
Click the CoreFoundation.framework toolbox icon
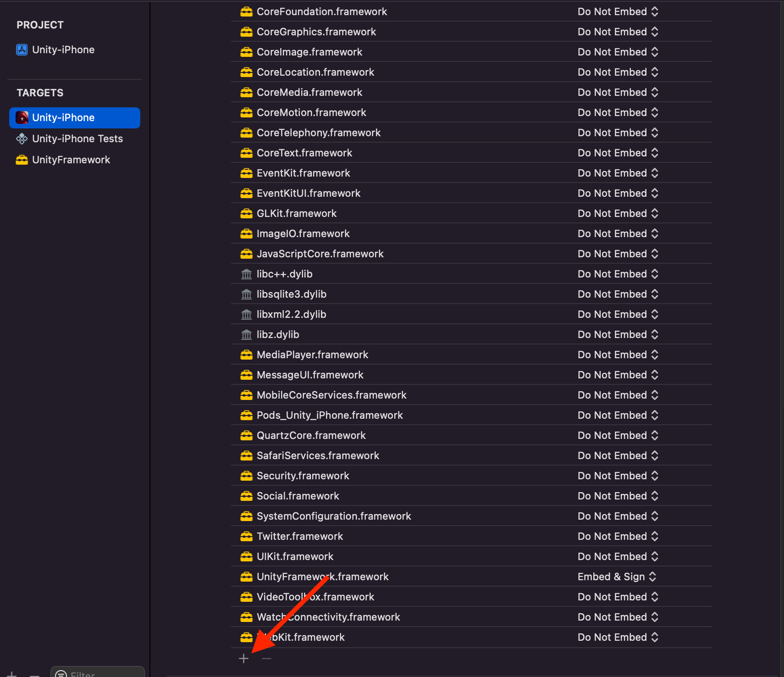(247, 12)
